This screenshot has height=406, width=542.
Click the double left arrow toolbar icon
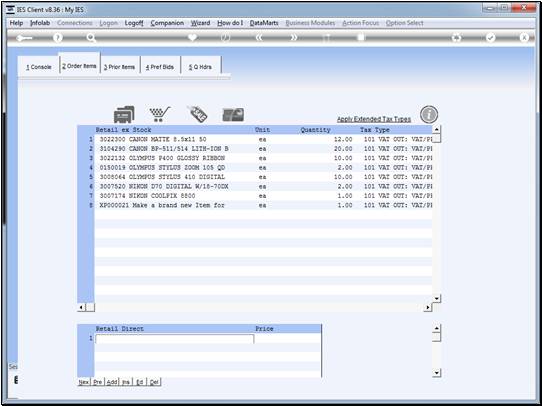click(259, 38)
